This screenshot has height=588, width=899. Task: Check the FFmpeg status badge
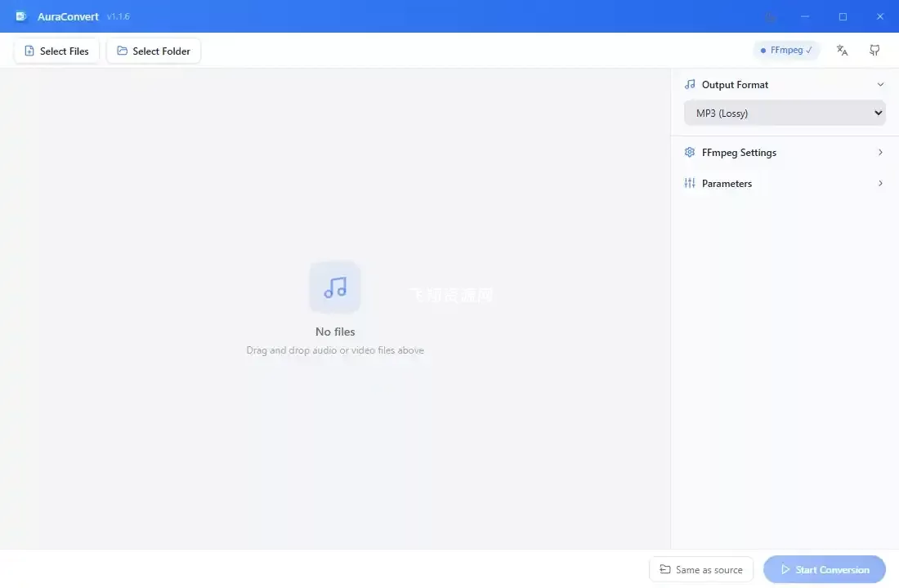[x=786, y=51]
